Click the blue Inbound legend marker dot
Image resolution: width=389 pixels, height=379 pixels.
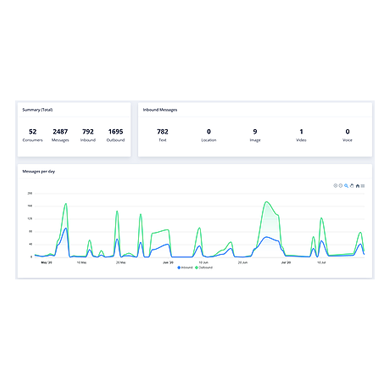coord(179,268)
